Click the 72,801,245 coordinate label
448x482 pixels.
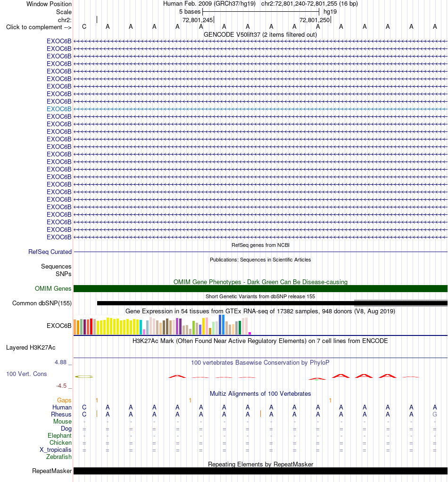point(198,20)
